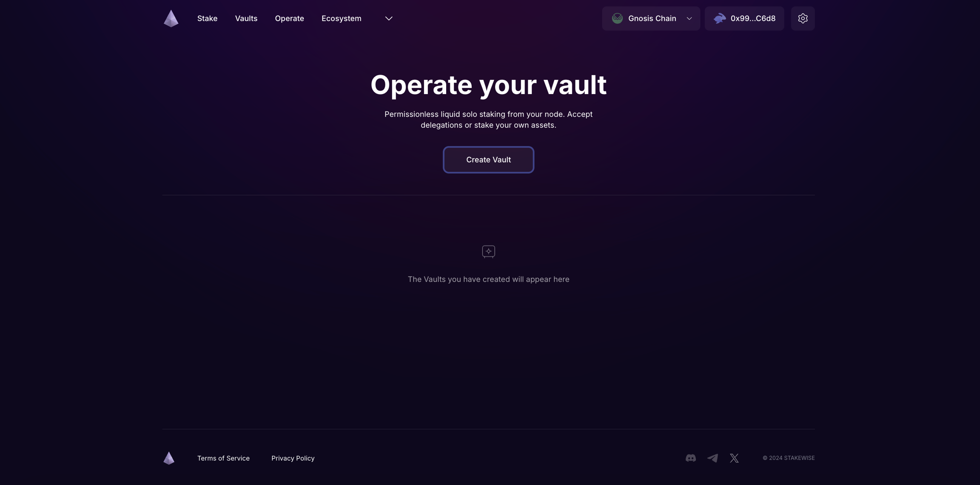
Task: Select the Gnosis Chain network label
Action: (652, 18)
